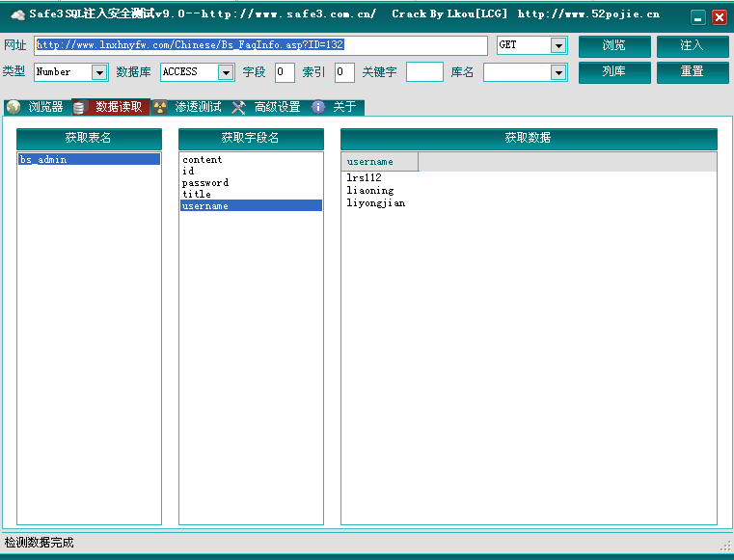734x560 pixels.
Task: Expand the 库名 dropdown
Action: coord(558,72)
